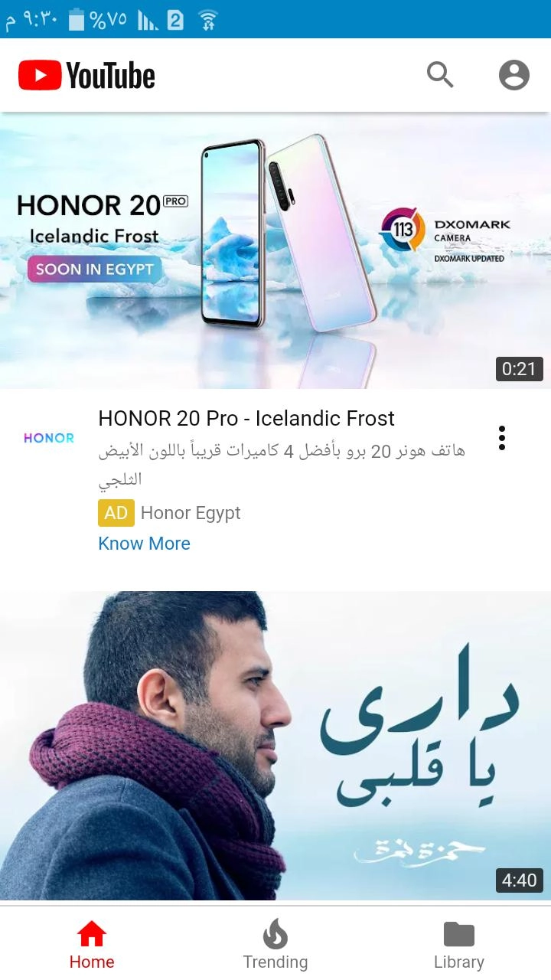Tap the Wi-Fi icon in the status bar
This screenshot has height=980, width=551.
pos(207,20)
